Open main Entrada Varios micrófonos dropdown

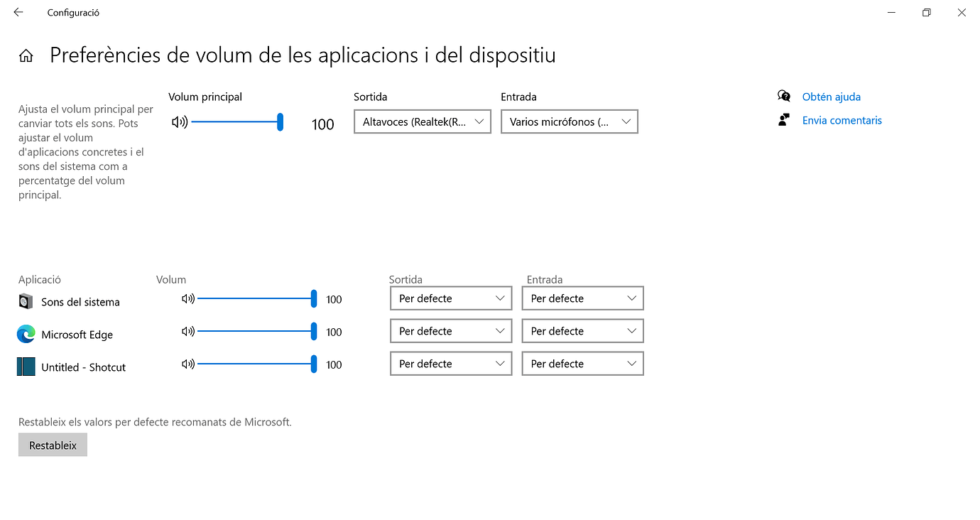point(570,121)
